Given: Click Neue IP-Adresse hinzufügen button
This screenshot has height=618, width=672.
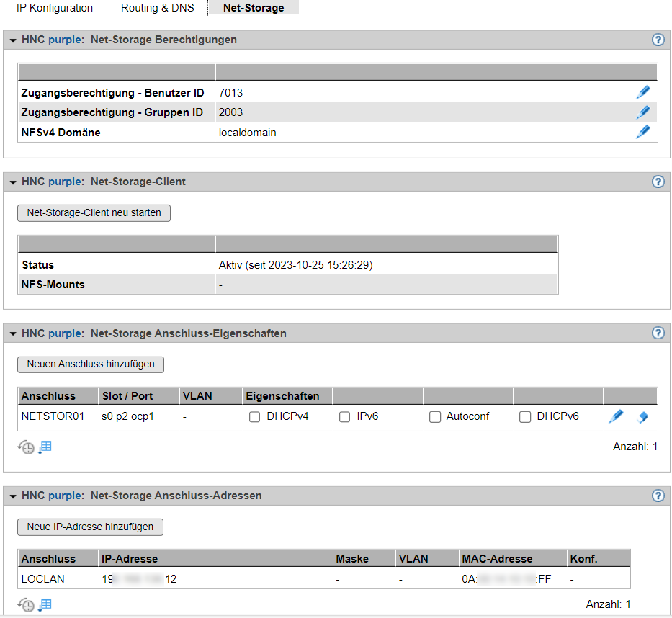Looking at the screenshot, I should click(x=90, y=527).
